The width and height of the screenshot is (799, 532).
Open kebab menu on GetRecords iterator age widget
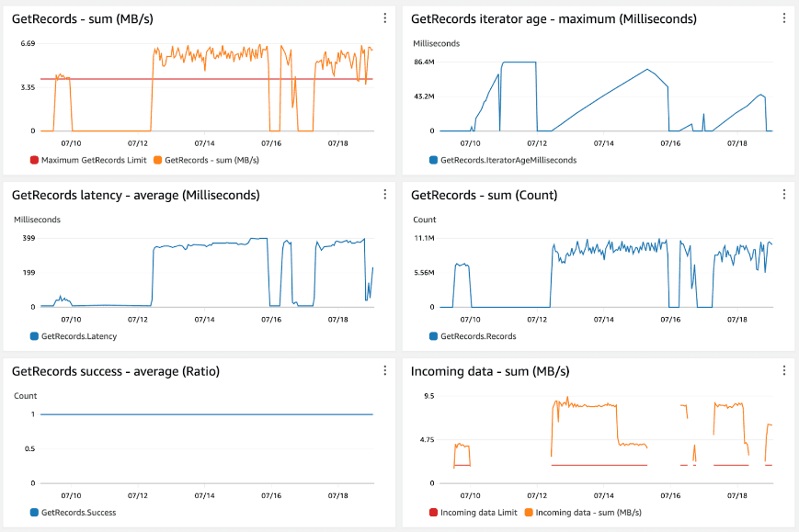pyautogui.click(x=783, y=18)
